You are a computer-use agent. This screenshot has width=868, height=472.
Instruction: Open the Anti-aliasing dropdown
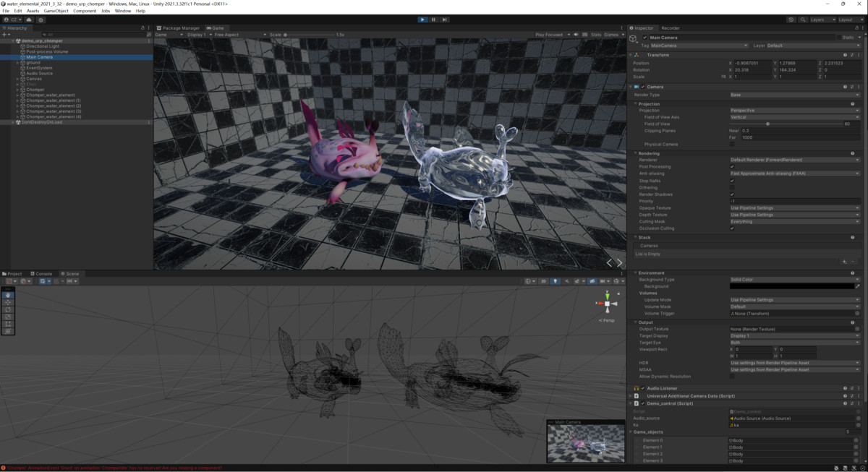(794, 173)
